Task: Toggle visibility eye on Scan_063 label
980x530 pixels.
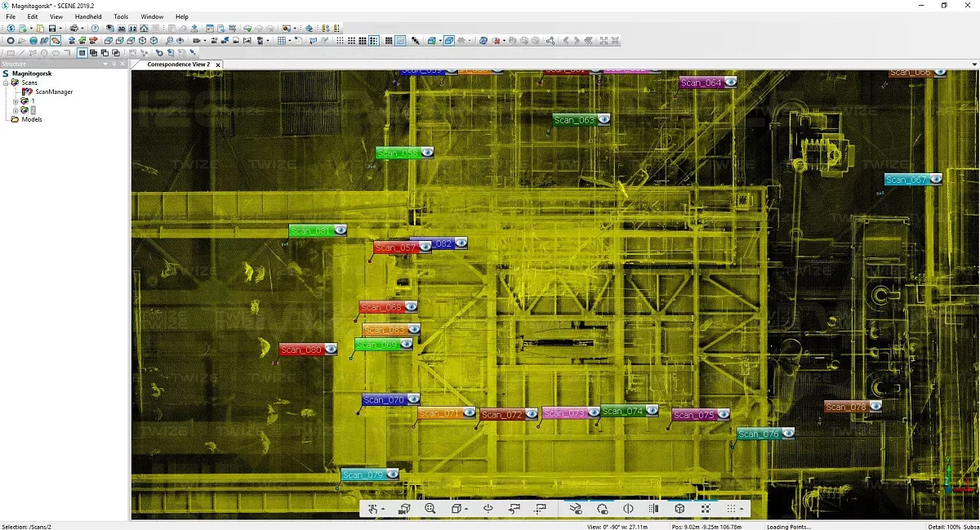Action: point(604,119)
